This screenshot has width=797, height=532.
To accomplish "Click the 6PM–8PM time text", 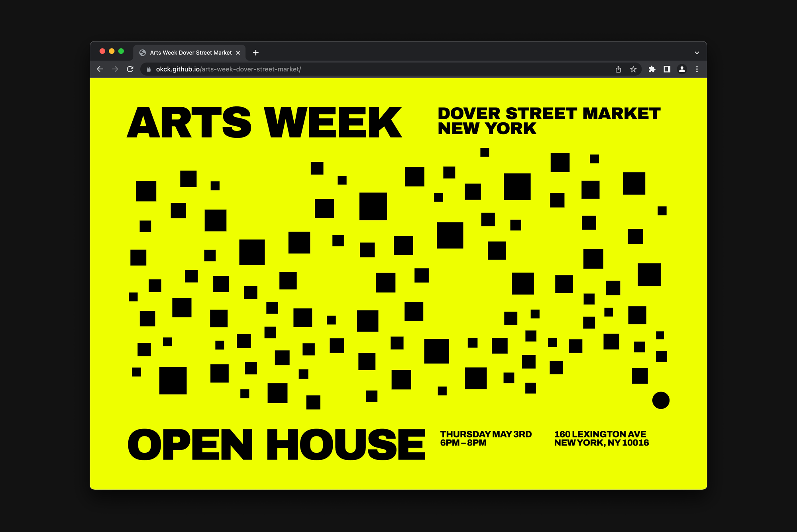I will coord(463,443).
